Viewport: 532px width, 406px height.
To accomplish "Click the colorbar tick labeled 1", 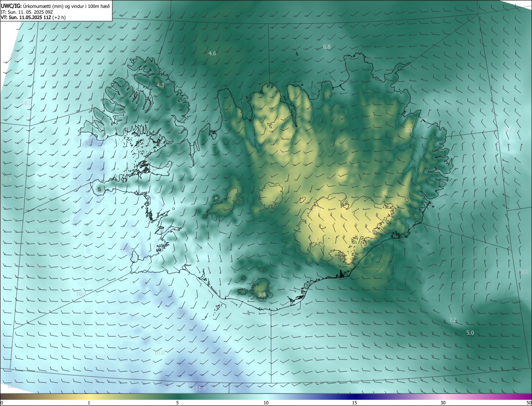I will 89,403.
